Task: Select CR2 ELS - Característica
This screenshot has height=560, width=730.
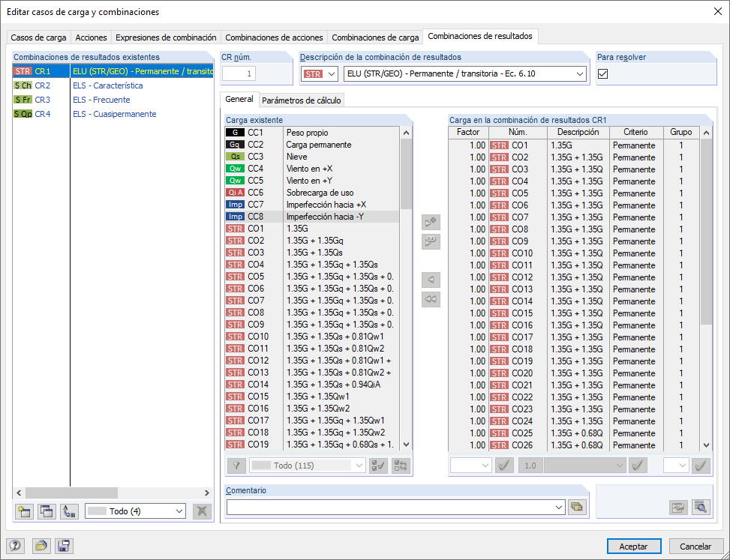Action: [113, 85]
